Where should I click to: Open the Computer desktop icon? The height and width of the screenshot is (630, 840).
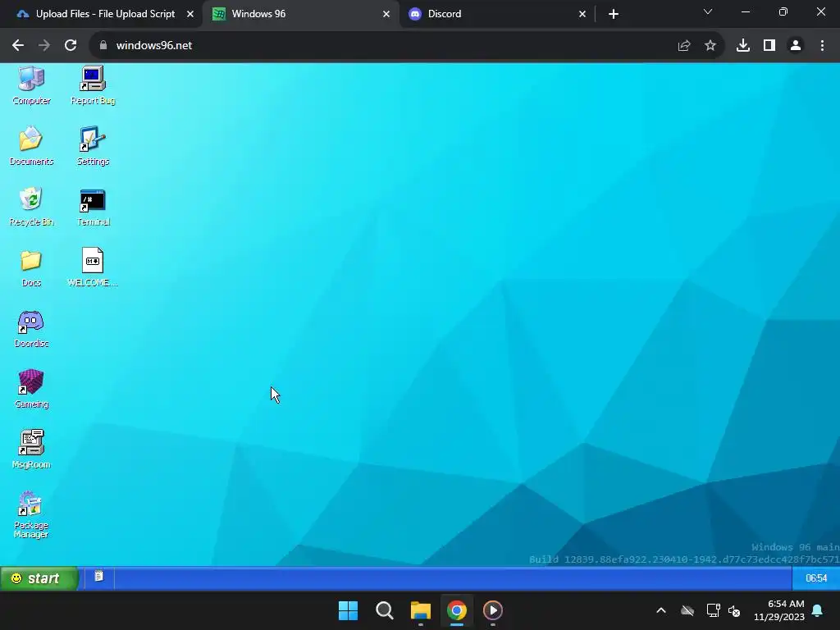point(31,85)
